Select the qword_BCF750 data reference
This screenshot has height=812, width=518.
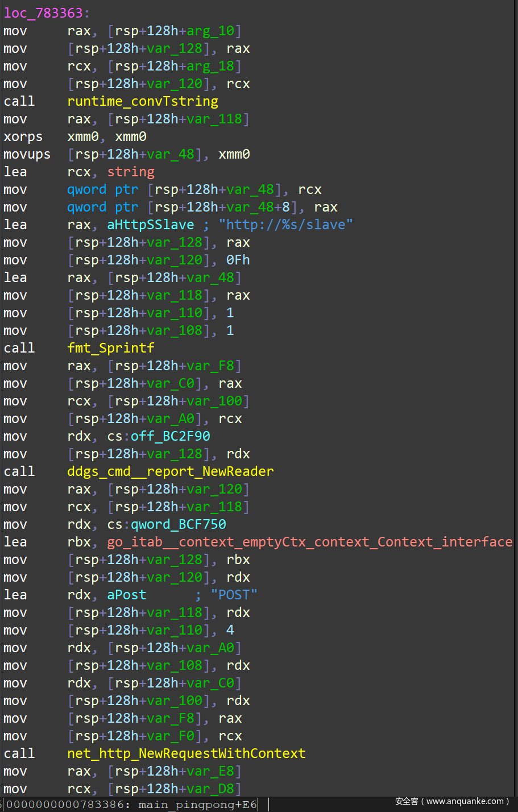[x=178, y=524]
